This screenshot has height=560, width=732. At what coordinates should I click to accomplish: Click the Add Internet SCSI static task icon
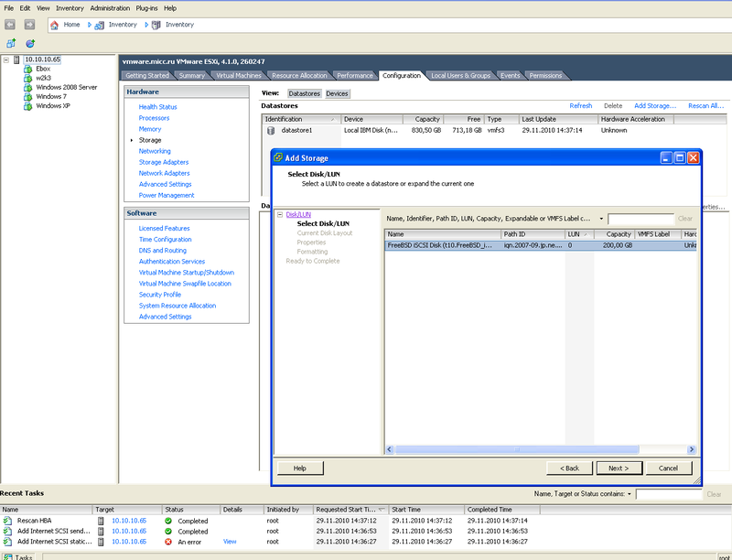point(7,542)
